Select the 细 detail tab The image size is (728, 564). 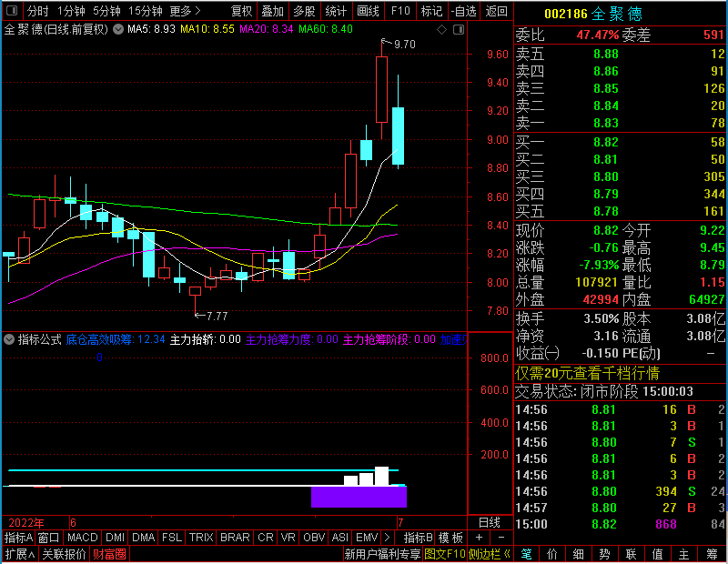(579, 554)
